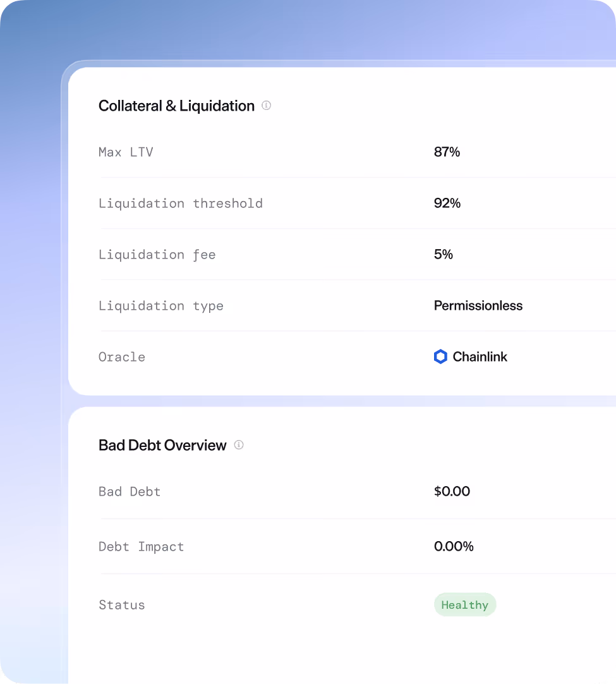Click the Chainlink oracle link
The image size is (616, 684).
[x=470, y=357]
